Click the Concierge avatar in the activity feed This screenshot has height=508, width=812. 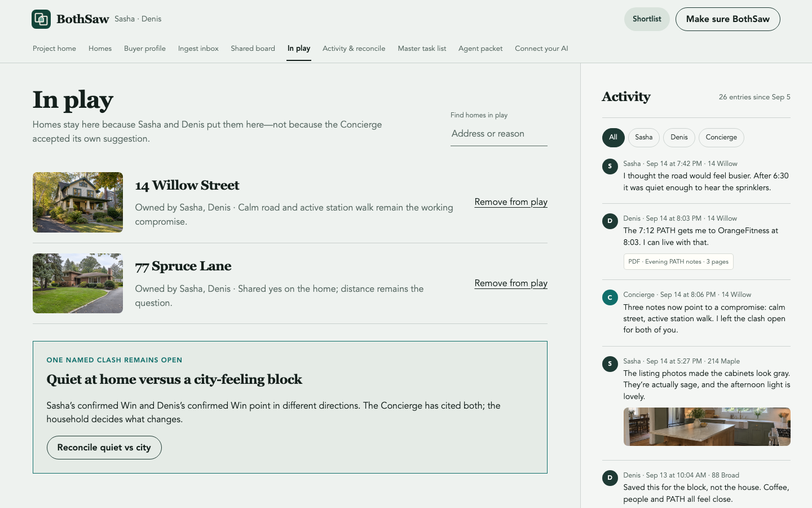tap(610, 297)
